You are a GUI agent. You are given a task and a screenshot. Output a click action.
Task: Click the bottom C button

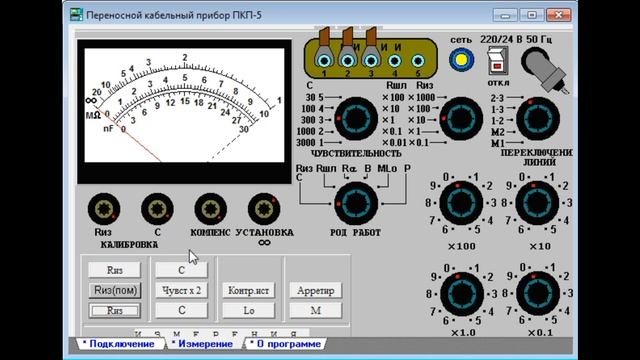tap(182, 310)
